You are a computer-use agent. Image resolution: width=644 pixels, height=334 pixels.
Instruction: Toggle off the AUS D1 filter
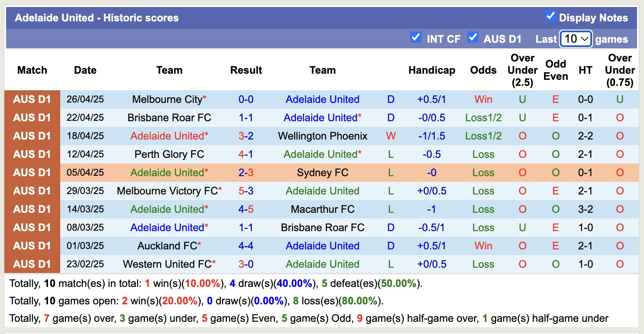click(473, 38)
